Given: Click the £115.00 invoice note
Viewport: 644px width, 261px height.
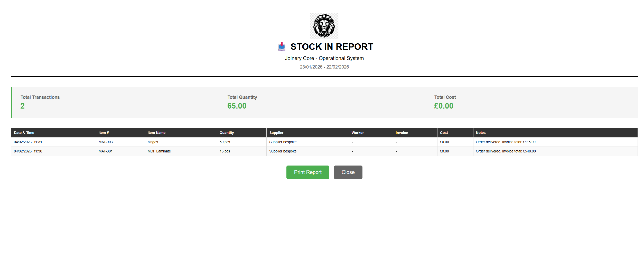Looking at the screenshot, I should [506, 142].
